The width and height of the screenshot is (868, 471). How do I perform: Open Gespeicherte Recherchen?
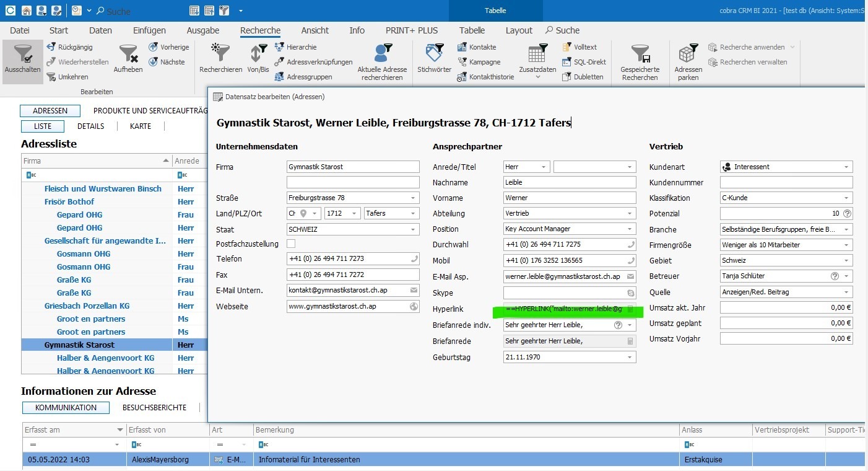[640, 59]
